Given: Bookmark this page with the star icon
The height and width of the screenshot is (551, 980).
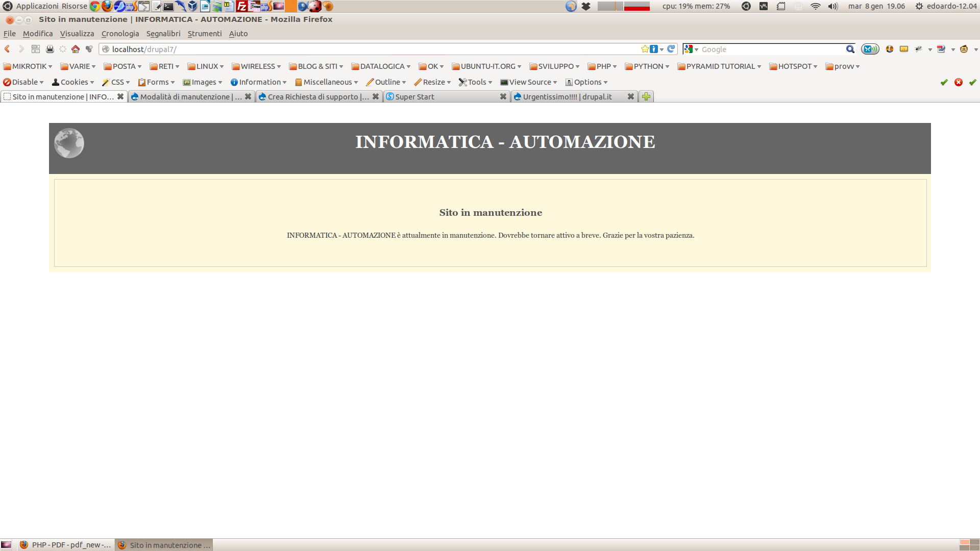Looking at the screenshot, I should coord(645,49).
